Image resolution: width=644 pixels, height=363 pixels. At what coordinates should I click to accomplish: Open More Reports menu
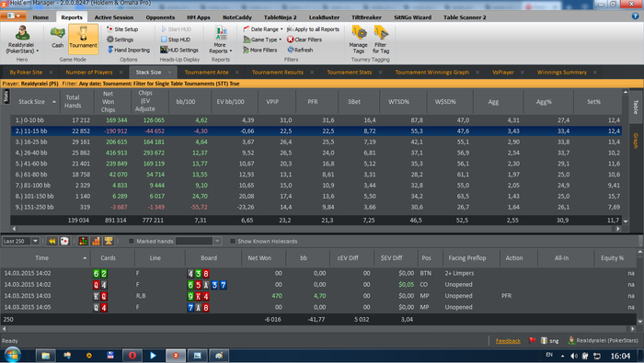[x=221, y=40]
